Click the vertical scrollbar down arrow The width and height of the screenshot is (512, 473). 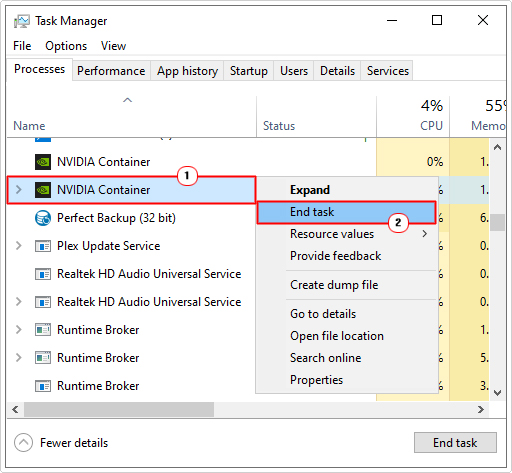(497, 393)
